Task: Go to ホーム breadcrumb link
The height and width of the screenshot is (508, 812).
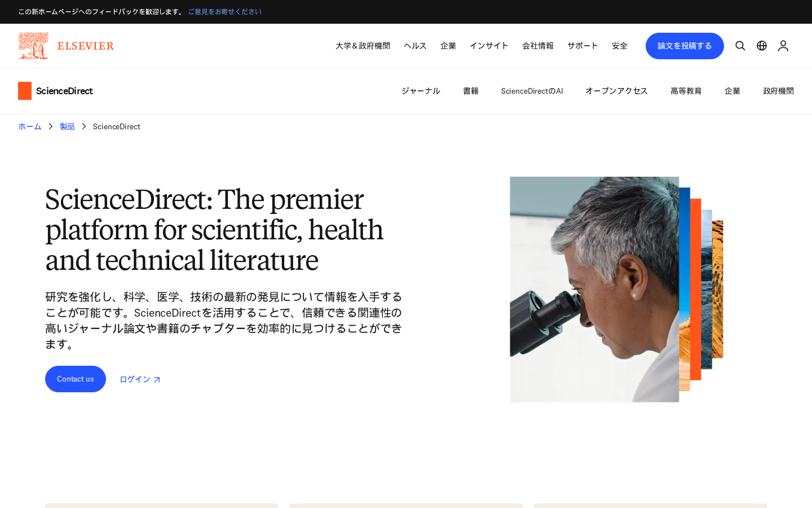Action: tap(30, 126)
